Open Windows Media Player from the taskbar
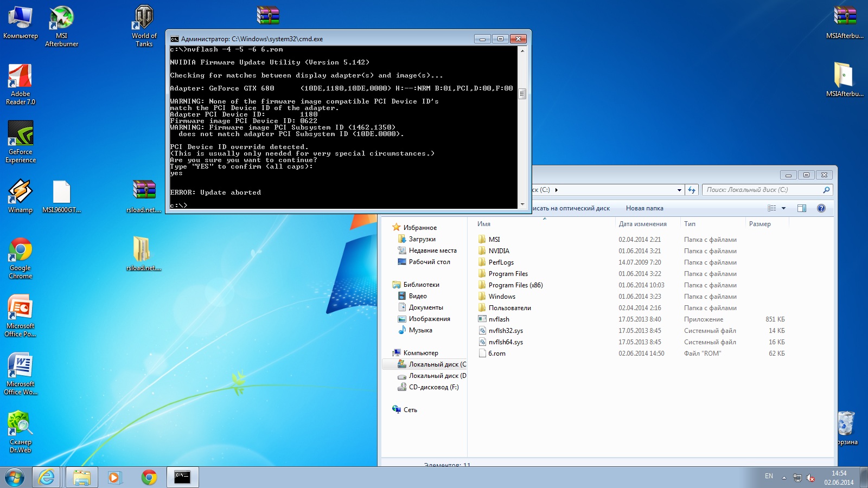Image resolution: width=868 pixels, height=488 pixels. (114, 477)
